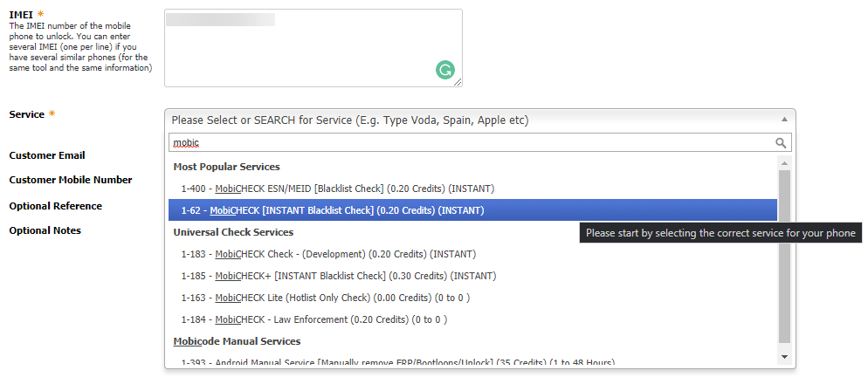Select 1-183 MobiCHECK Check Development option
Screen dimensions: 868x391
pyautogui.click(x=472, y=254)
